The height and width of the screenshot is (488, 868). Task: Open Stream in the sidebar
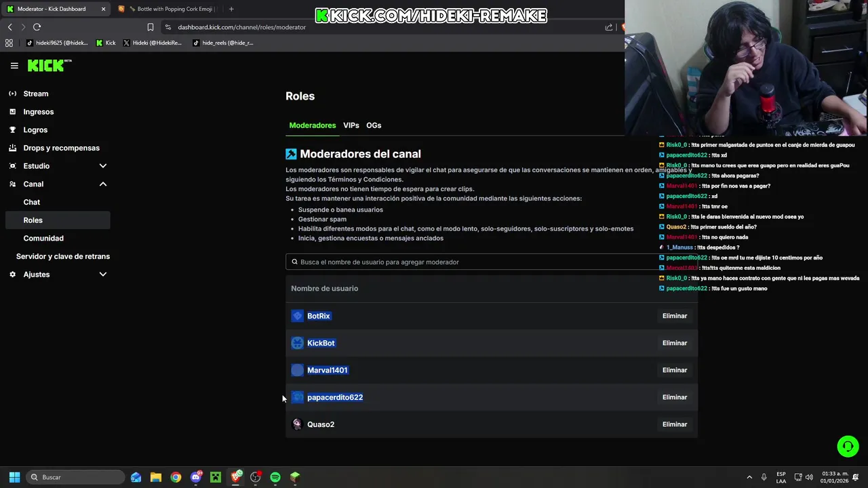(36, 94)
